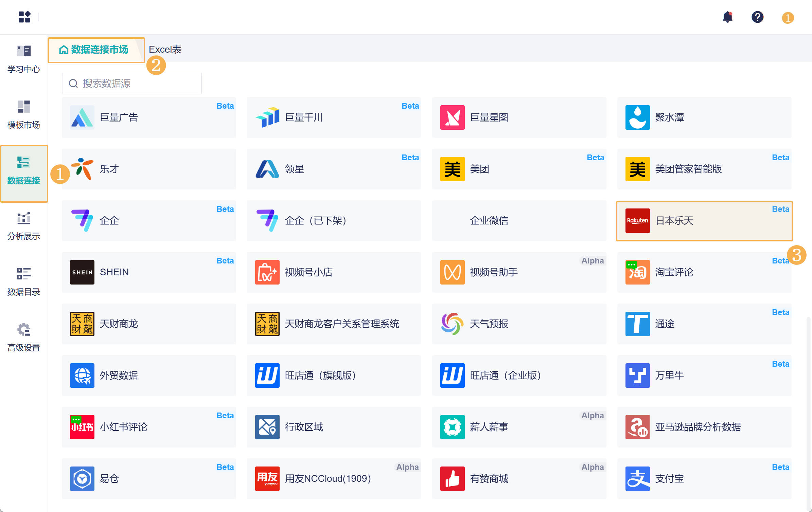Switch to the Excel表 tab
Viewport: 812px width, 512px height.
pos(165,50)
